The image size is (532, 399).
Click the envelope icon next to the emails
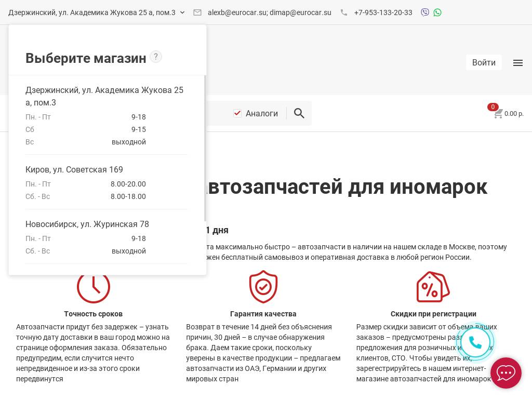click(x=197, y=12)
